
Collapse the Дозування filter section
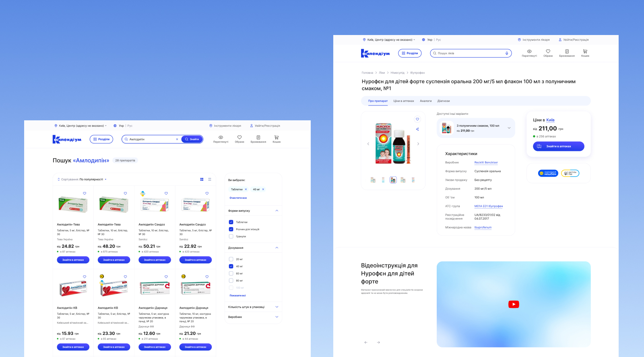point(277,248)
